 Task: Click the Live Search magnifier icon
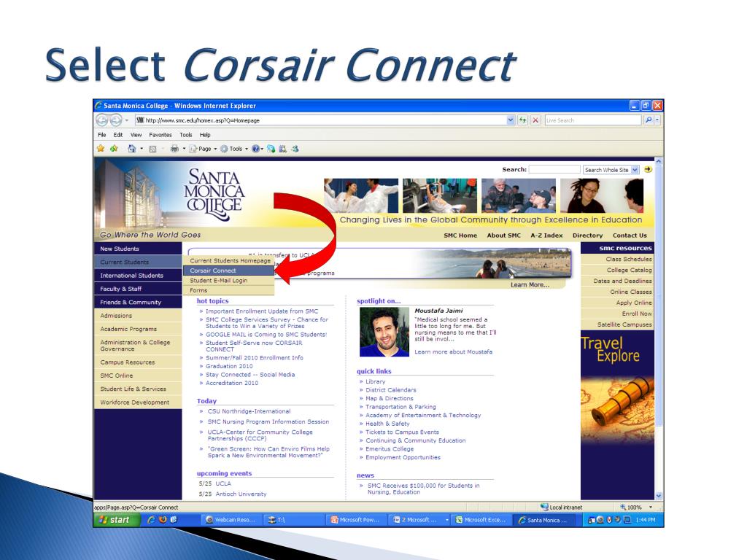649,120
